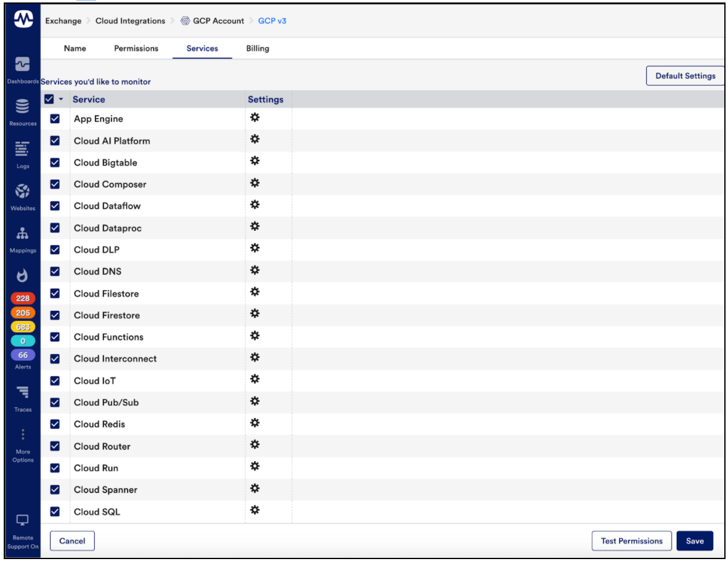The width and height of the screenshot is (728, 564).
Task: Open Default Settings
Action: 685,75
